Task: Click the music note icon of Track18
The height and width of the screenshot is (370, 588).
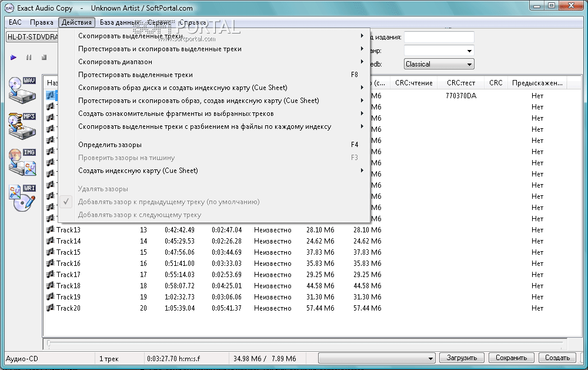Action: 50,285
